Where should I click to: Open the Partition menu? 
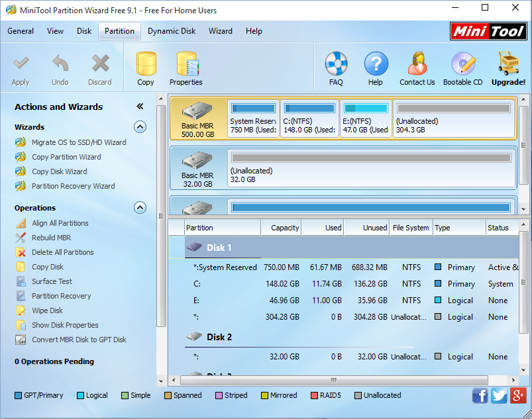119,31
